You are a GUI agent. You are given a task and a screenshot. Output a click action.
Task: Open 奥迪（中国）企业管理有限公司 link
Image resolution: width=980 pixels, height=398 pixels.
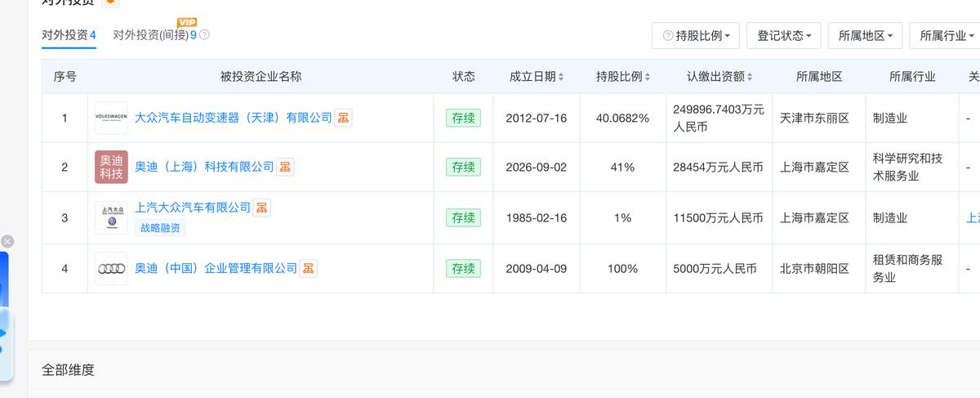coord(216,268)
